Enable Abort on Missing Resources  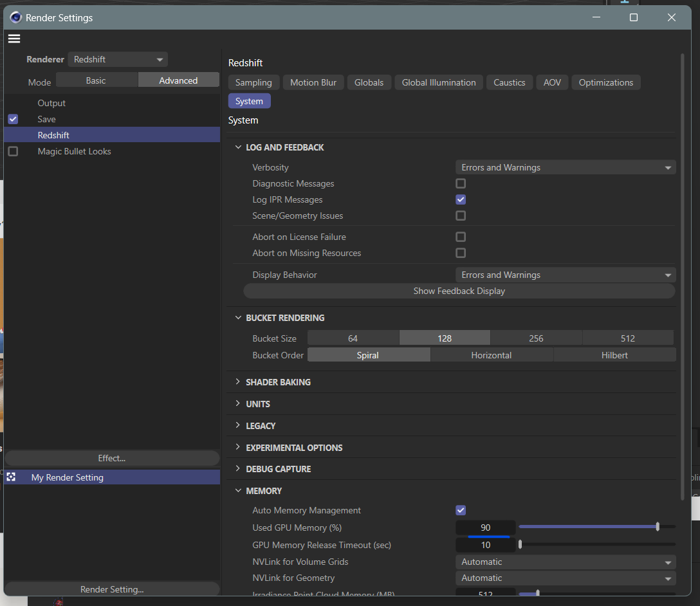pos(461,253)
